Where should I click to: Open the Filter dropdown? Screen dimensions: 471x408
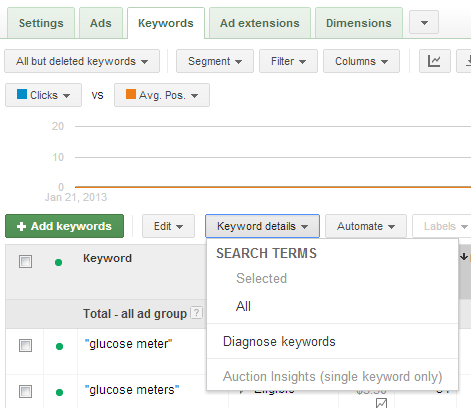[288, 61]
